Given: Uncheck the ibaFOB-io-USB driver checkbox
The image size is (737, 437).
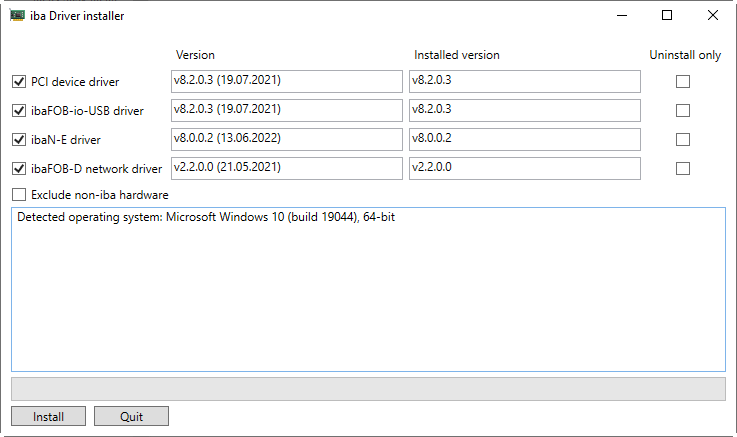Looking at the screenshot, I should click(19, 111).
